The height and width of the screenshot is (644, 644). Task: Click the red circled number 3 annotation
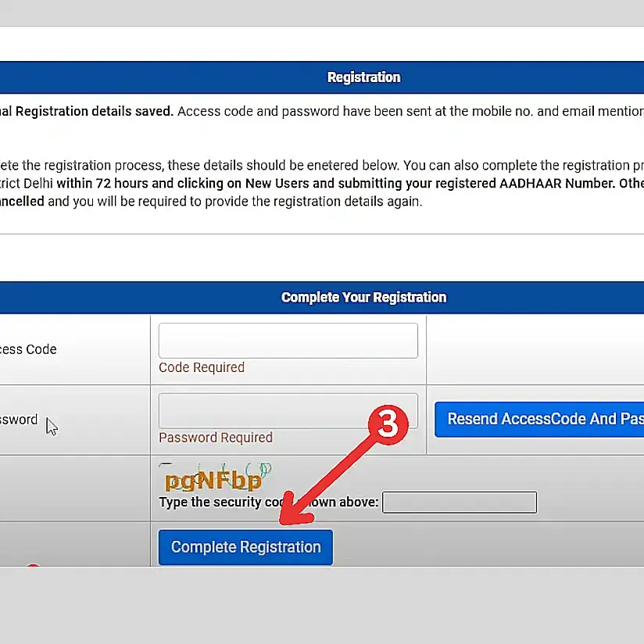[388, 424]
